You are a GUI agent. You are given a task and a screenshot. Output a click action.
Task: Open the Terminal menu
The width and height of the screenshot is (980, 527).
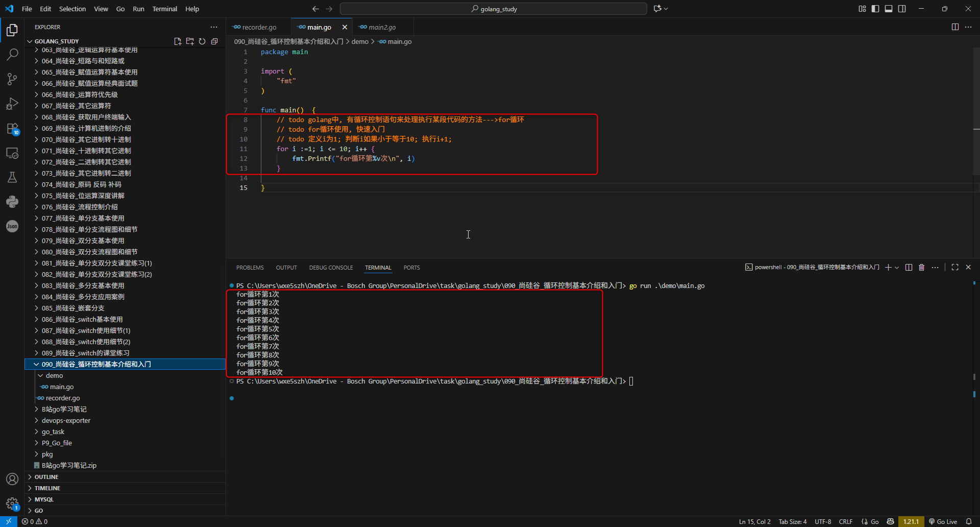[164, 9]
